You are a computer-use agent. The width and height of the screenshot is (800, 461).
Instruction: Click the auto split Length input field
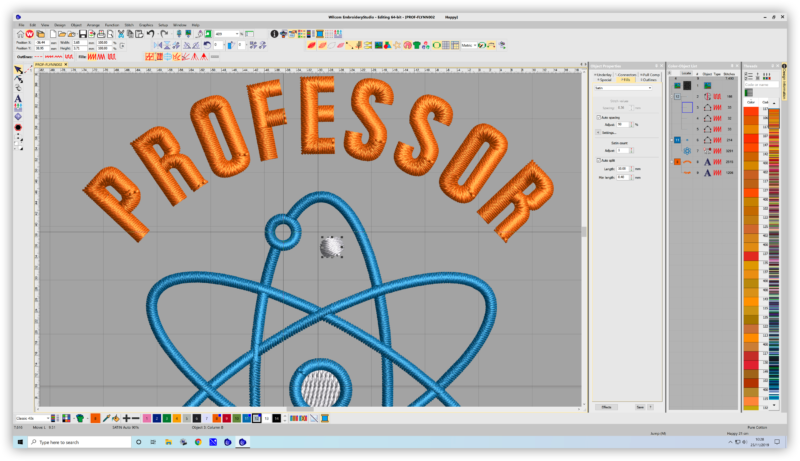(x=622, y=168)
